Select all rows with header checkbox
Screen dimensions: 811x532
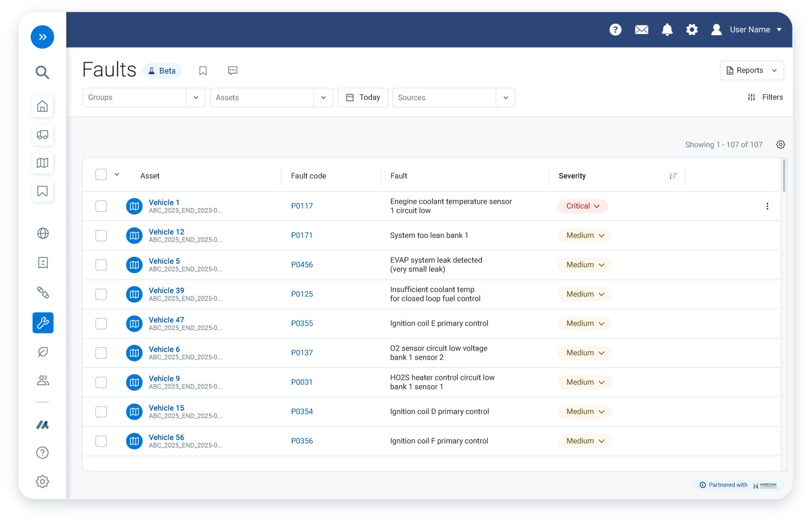point(101,174)
